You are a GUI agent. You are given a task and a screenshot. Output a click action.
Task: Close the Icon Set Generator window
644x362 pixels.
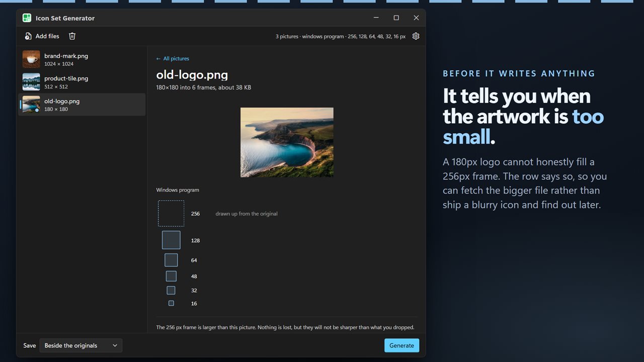(416, 18)
